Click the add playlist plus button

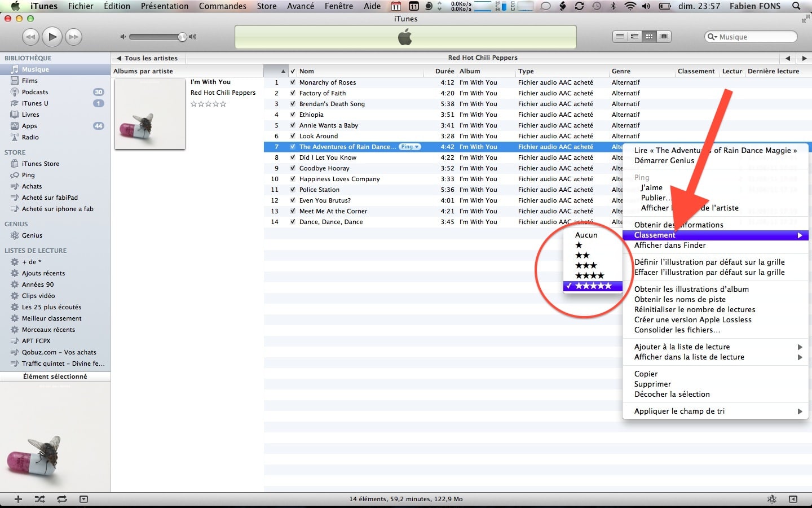click(x=18, y=499)
